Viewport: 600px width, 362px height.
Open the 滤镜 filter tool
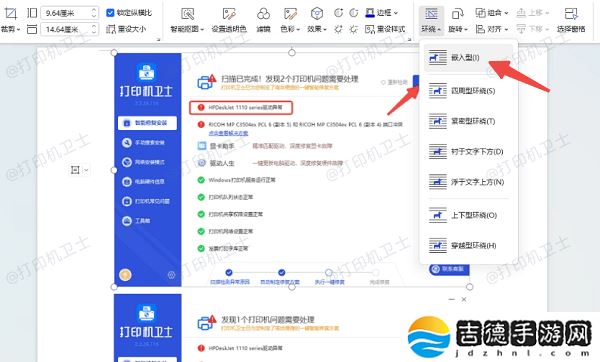point(263,20)
